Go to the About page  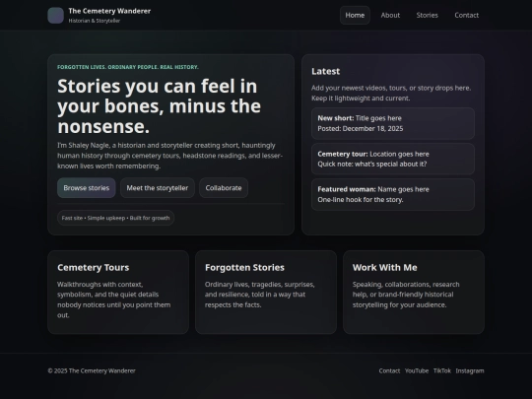pos(390,15)
